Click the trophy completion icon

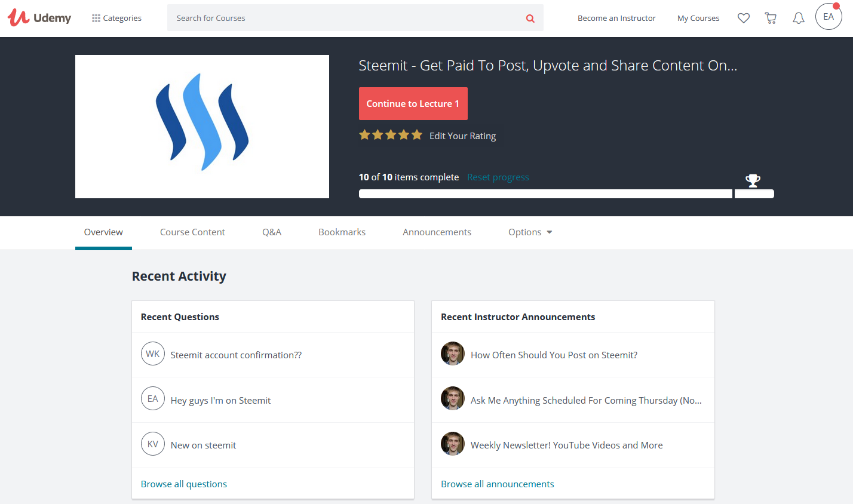(753, 180)
